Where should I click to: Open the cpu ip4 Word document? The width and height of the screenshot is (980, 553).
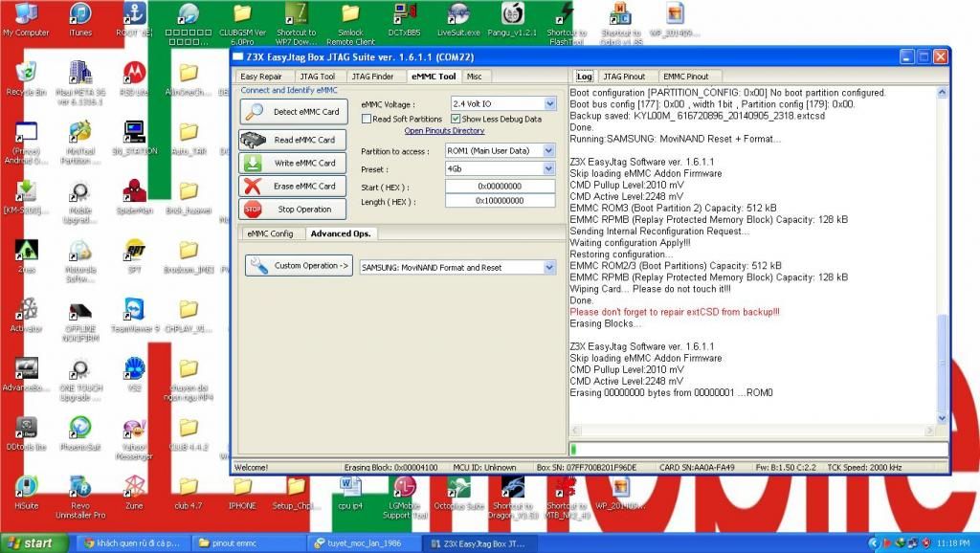click(350, 493)
